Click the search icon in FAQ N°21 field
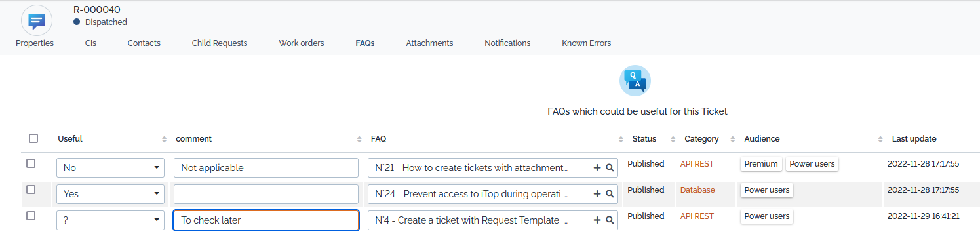Viewport: 980px width, 240px height. click(610, 168)
